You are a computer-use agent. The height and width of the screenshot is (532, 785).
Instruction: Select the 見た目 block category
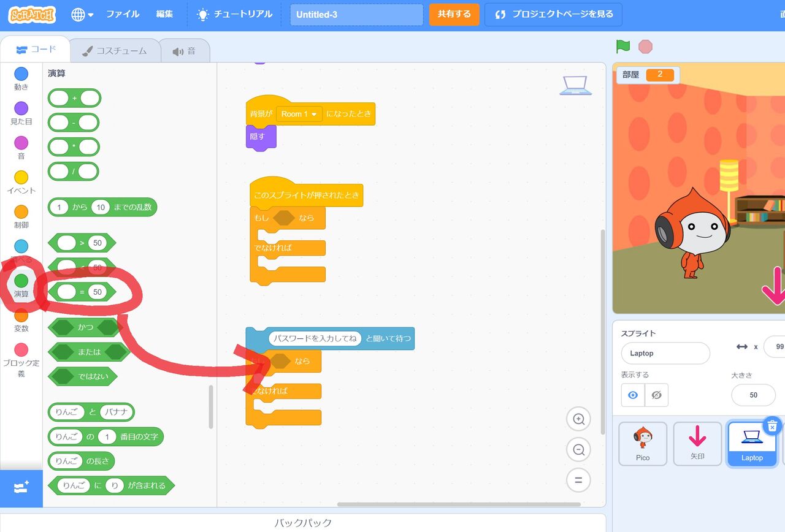21,113
